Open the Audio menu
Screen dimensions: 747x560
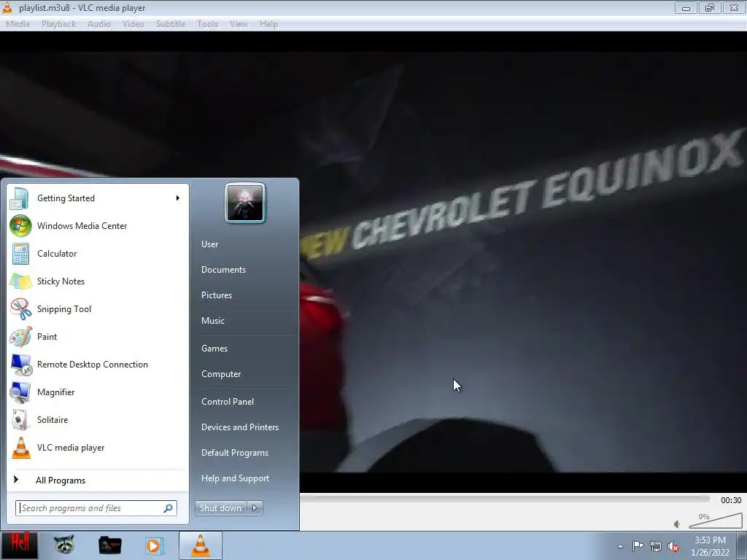pos(99,24)
